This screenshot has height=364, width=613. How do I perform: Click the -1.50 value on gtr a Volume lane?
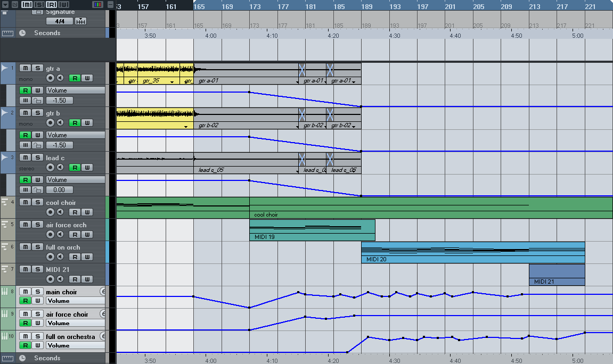click(60, 101)
